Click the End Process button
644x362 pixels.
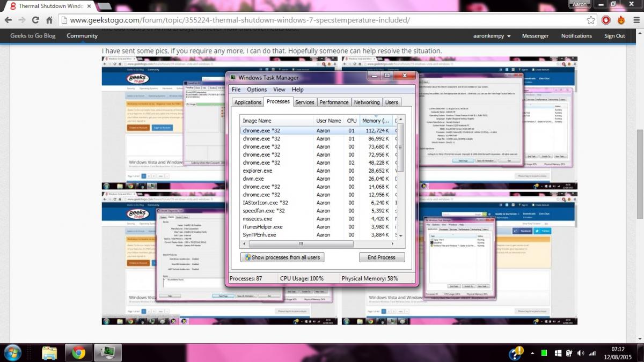coord(382,257)
